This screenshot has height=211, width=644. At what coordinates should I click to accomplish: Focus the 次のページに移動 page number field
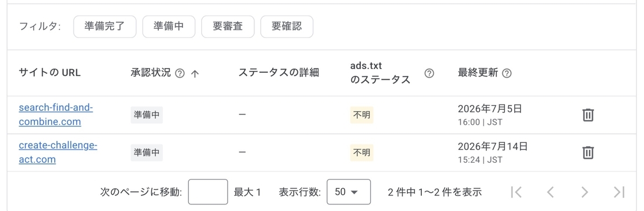click(208, 192)
